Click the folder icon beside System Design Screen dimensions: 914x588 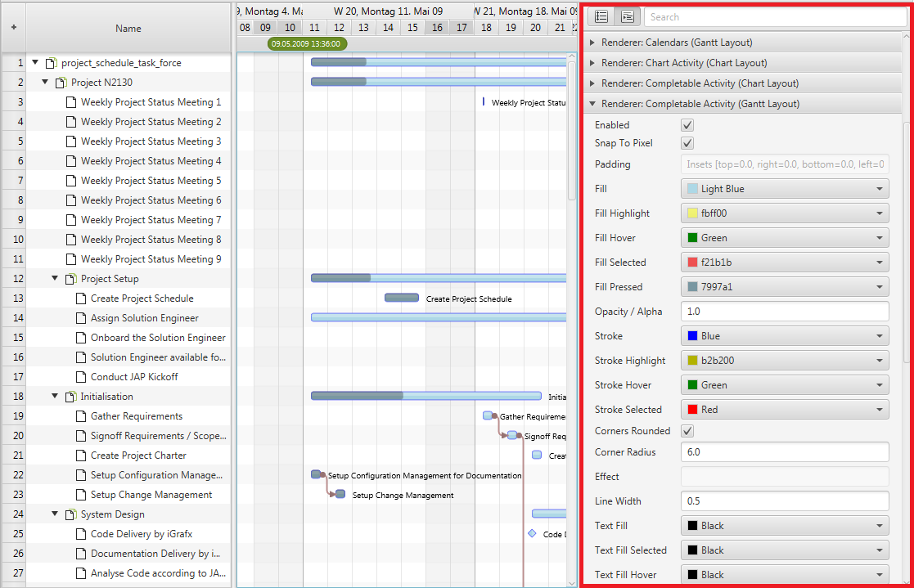pyautogui.click(x=71, y=514)
